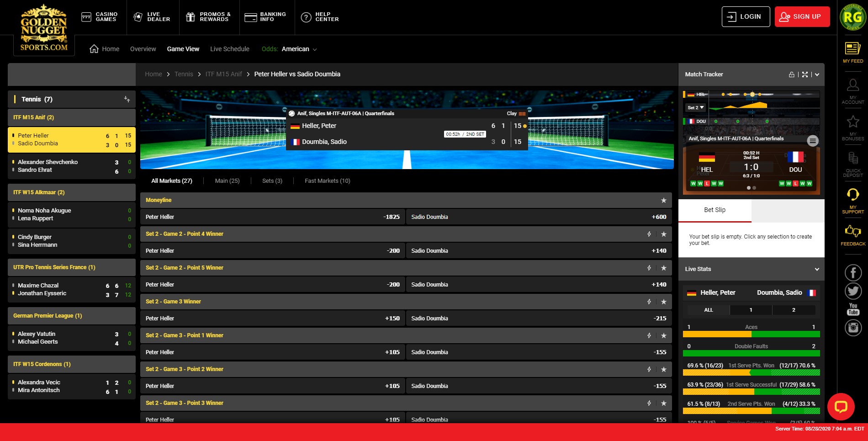Open ITF M15 Anif breadcrumb link
Viewport: 868px width, 441px height.
coord(224,74)
